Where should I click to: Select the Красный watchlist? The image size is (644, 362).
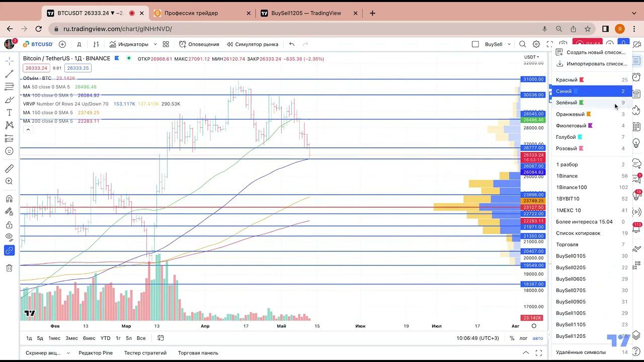click(591, 79)
